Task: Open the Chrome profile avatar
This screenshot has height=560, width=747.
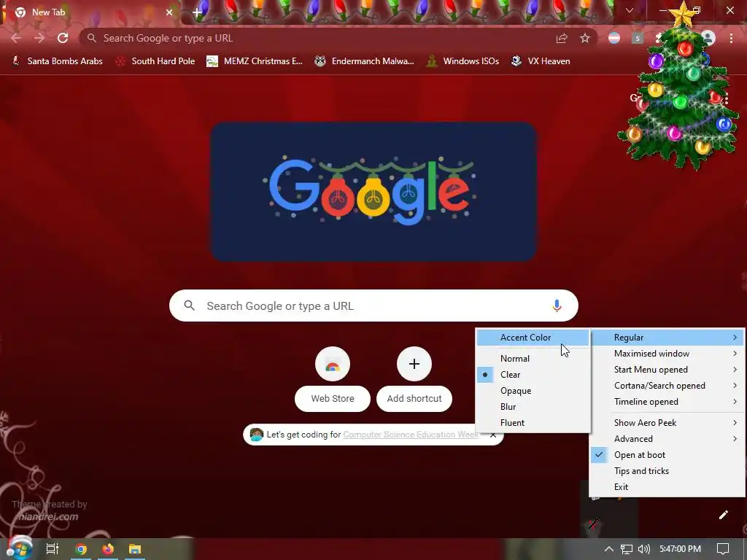Action: 708,38
